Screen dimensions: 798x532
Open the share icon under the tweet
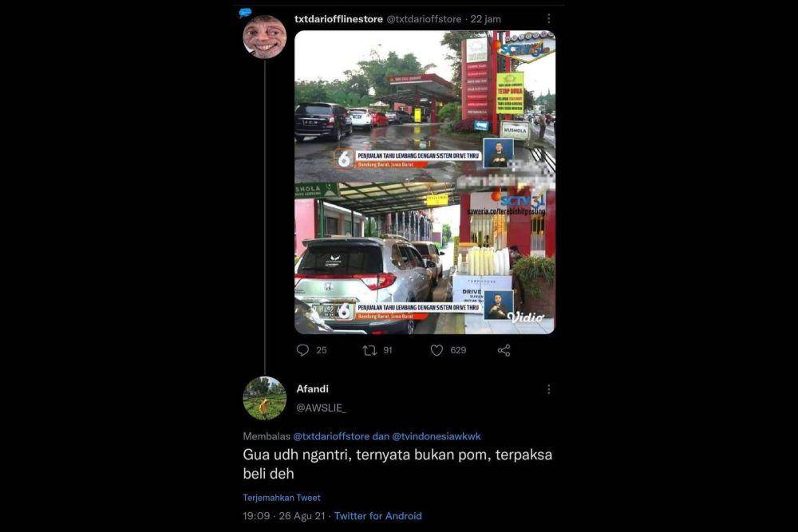(504, 350)
